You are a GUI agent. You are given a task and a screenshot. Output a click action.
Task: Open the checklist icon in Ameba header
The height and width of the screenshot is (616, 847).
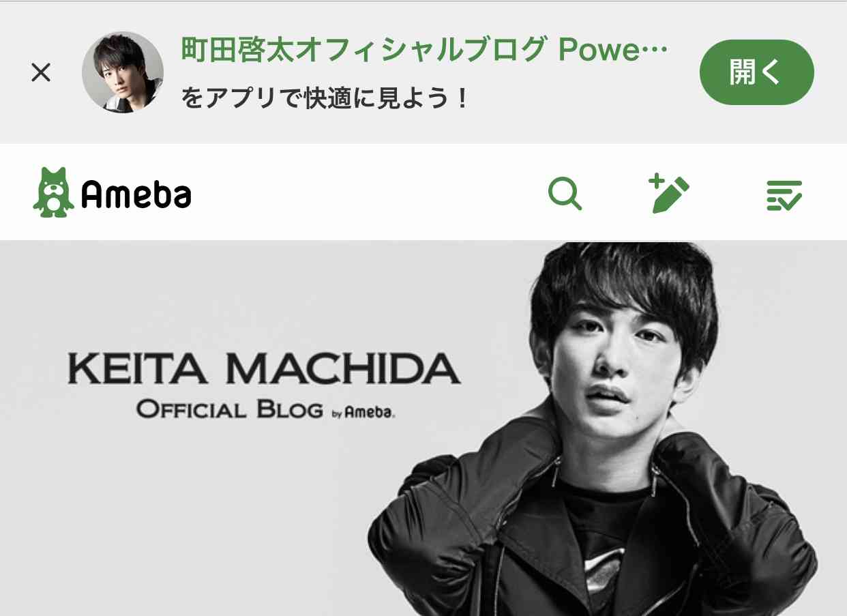[x=784, y=195]
